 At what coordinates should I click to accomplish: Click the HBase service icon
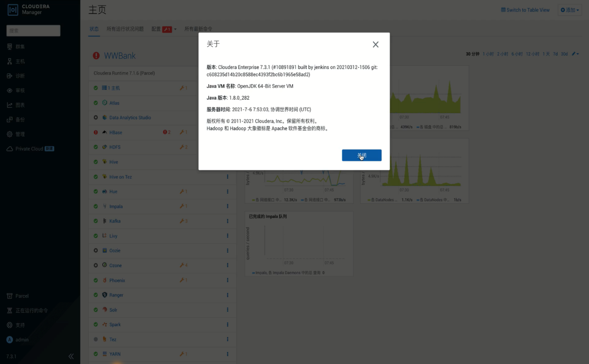click(105, 132)
